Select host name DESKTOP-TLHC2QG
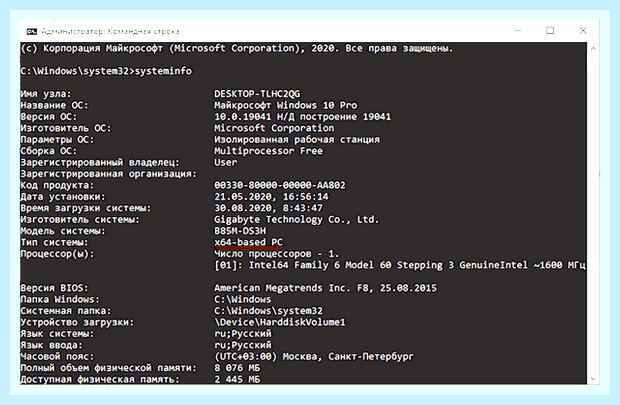The width and height of the screenshot is (620, 405). (x=257, y=94)
